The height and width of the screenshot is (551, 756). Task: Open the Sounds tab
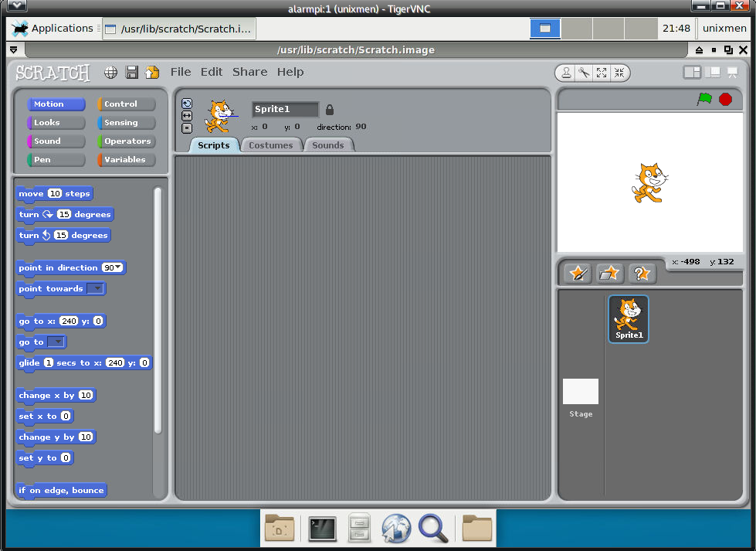click(328, 145)
